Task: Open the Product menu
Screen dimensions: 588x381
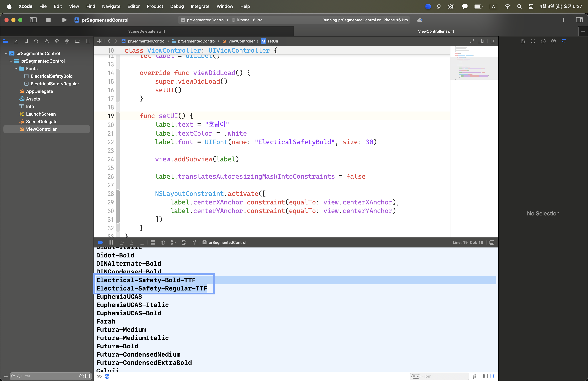Action: (x=155, y=6)
